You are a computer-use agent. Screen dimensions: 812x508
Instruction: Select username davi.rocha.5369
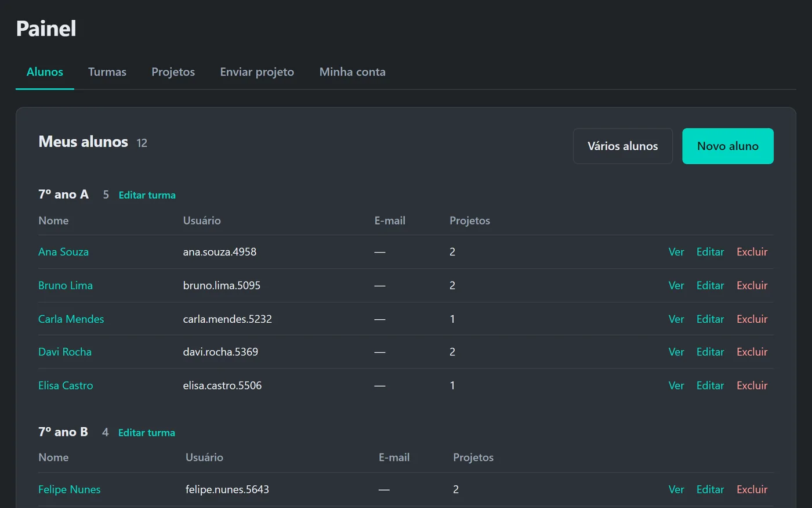tap(220, 352)
